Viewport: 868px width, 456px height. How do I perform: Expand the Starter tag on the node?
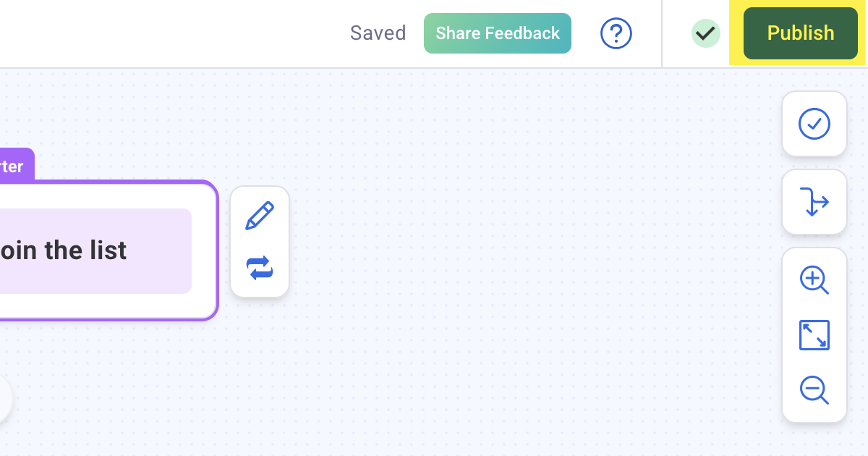pos(13,166)
